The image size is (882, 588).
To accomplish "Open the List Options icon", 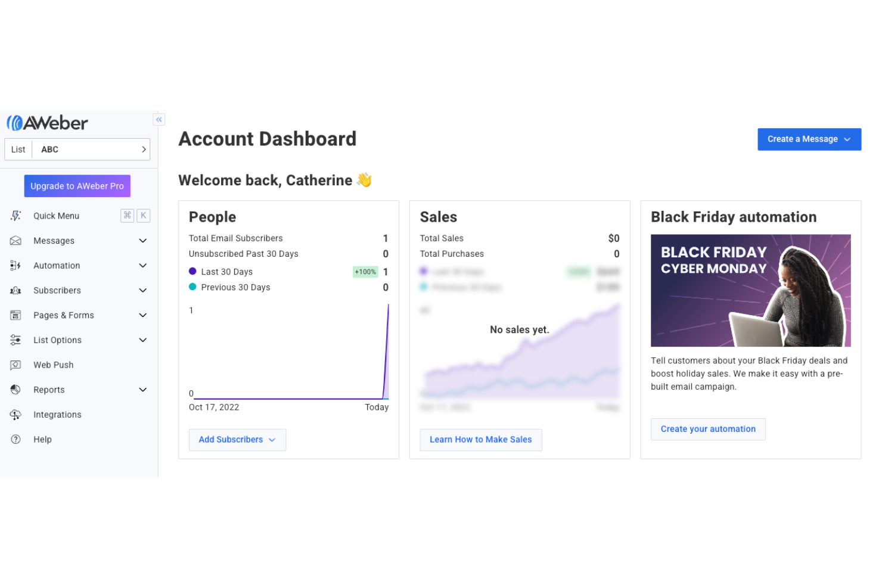I will [15, 340].
